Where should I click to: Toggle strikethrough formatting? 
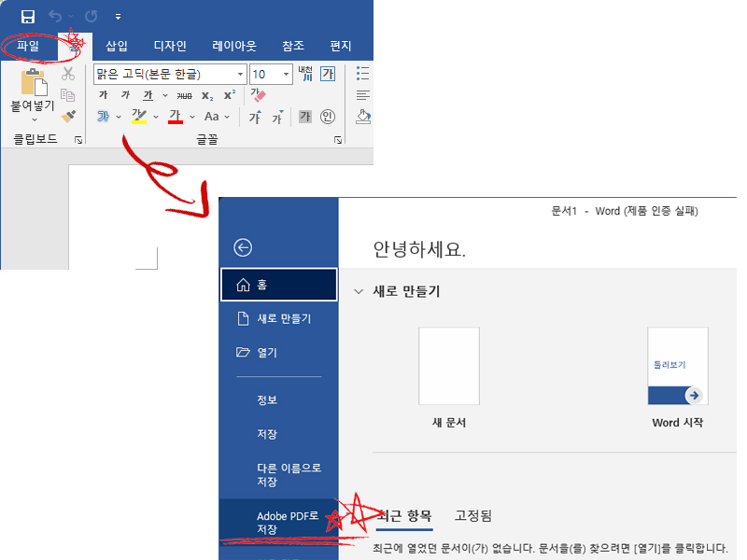(184, 96)
